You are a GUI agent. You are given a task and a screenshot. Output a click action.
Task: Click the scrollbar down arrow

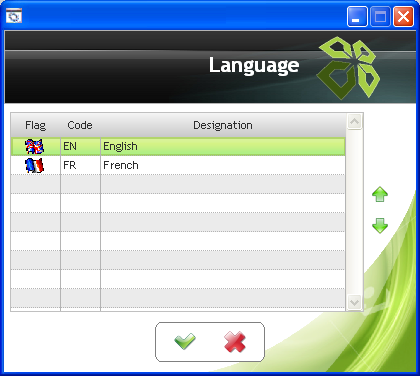pos(354,302)
